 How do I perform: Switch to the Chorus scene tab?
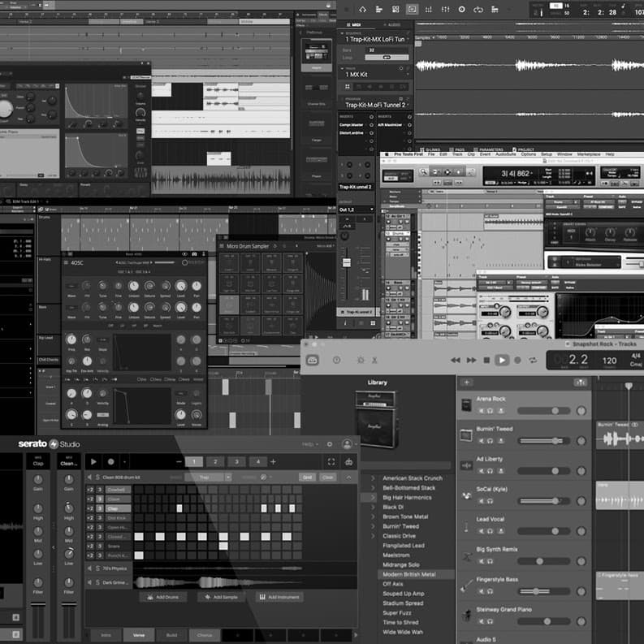coord(205,634)
